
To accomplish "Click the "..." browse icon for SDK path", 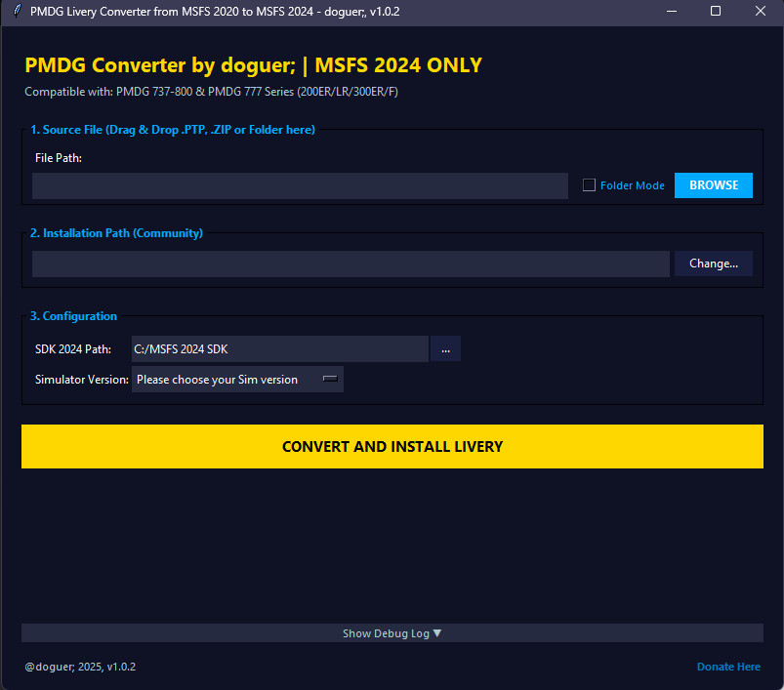I will pos(445,348).
